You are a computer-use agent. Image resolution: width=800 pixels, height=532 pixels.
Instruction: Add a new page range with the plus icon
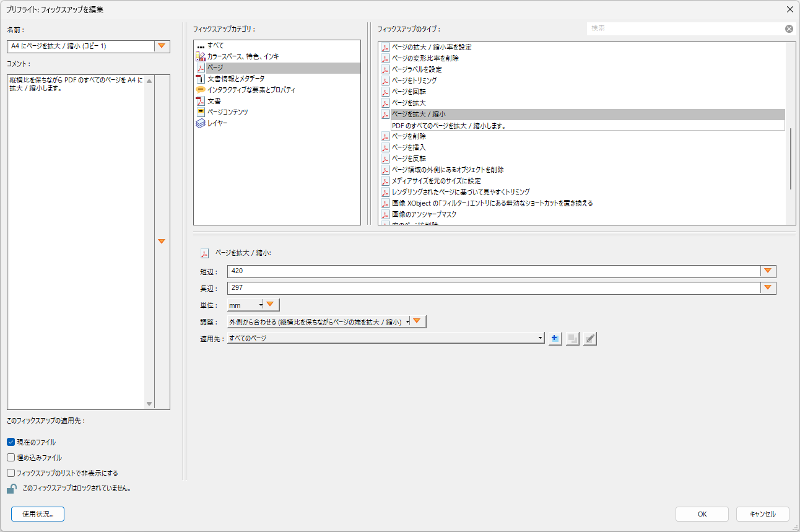pyautogui.click(x=555, y=338)
